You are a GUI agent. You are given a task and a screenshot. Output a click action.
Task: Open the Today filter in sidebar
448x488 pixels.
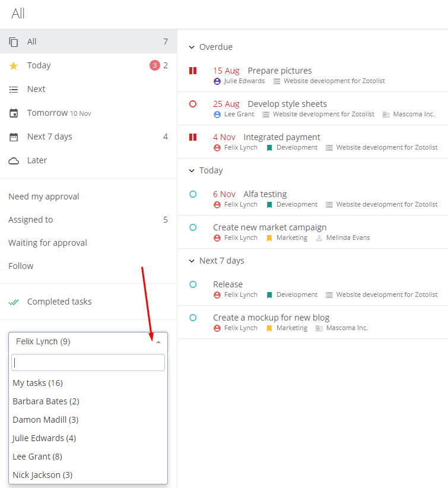coord(88,65)
